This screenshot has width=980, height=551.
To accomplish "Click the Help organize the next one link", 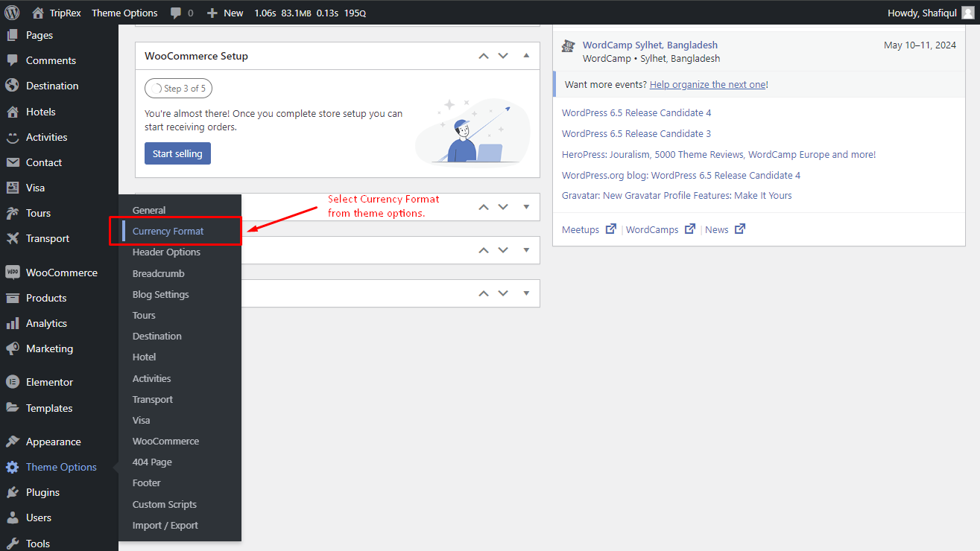I will (x=707, y=84).
